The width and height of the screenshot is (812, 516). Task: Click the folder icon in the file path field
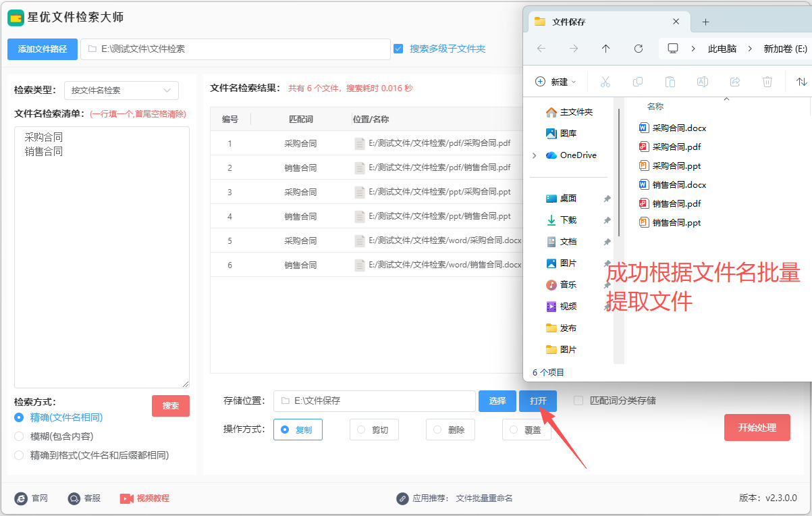pyautogui.click(x=92, y=49)
